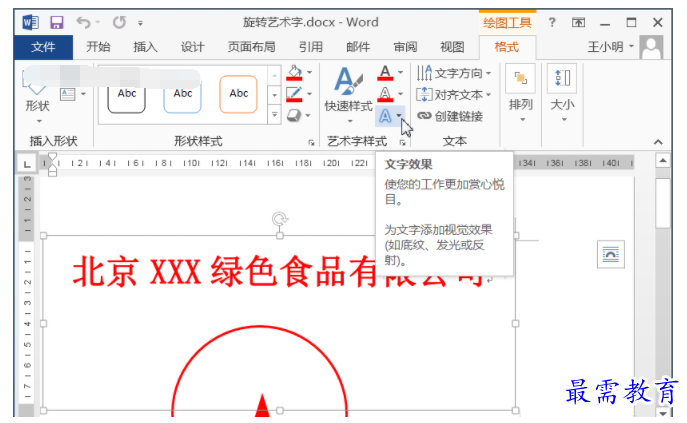Viewport: 687px width, 423px height.
Task: Open Word Help question mark
Action: pyautogui.click(x=552, y=22)
